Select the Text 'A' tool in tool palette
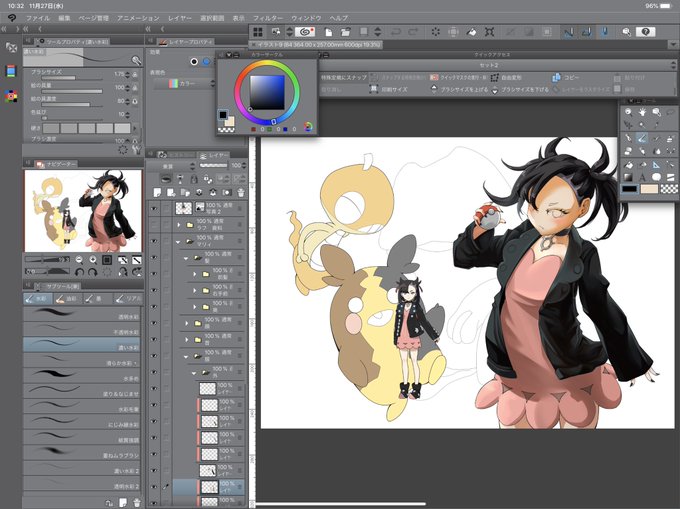 [x=642, y=177]
